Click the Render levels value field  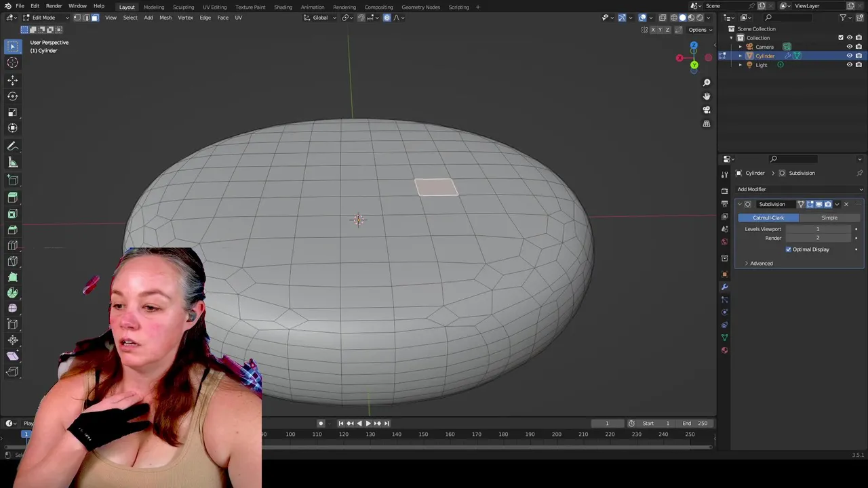(818, 238)
